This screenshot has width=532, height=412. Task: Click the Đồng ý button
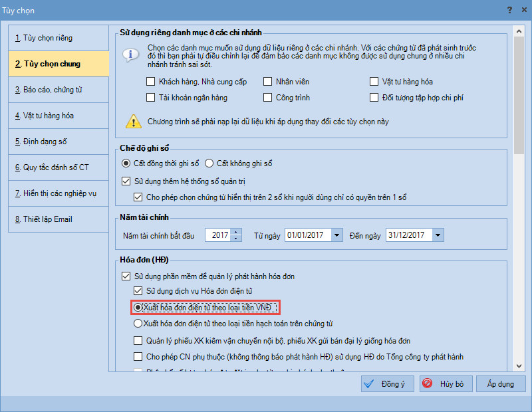387,384
